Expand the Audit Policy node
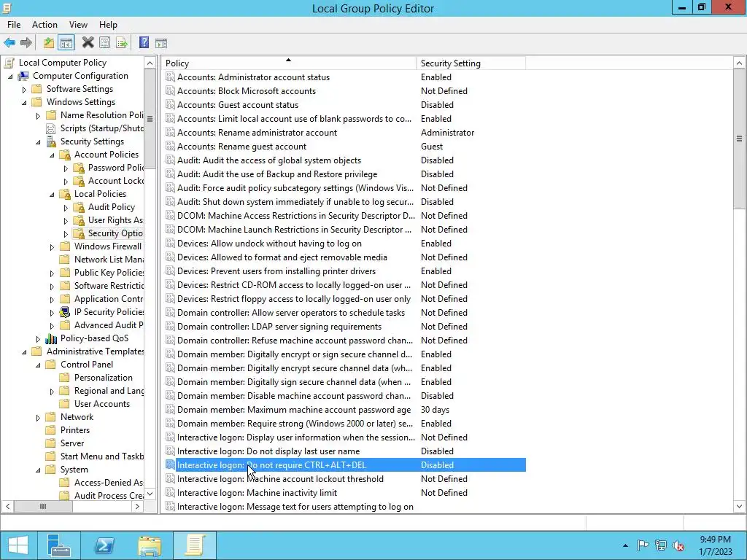 tap(66, 208)
